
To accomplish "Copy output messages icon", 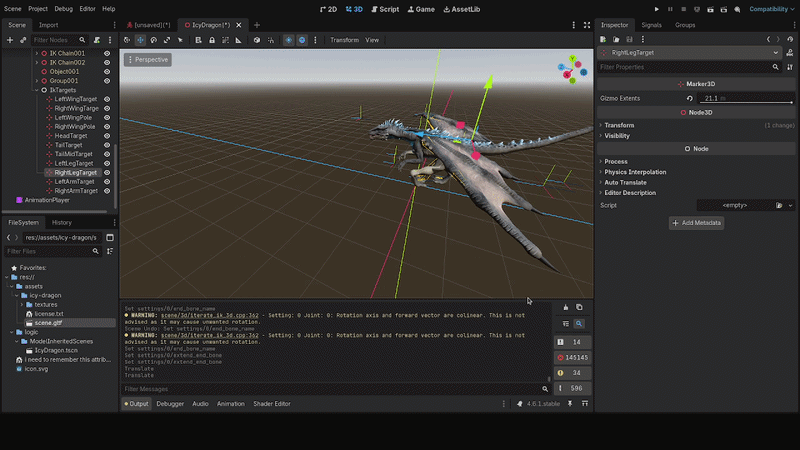I will (579, 307).
